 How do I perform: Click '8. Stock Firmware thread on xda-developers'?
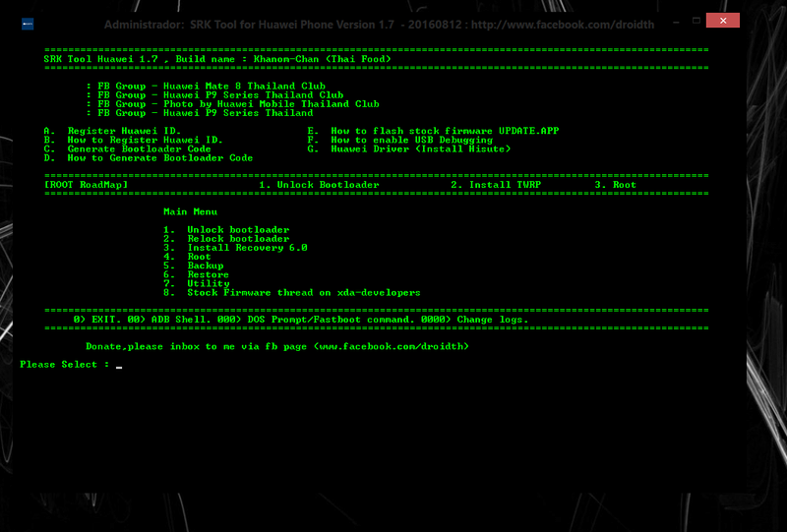point(292,293)
